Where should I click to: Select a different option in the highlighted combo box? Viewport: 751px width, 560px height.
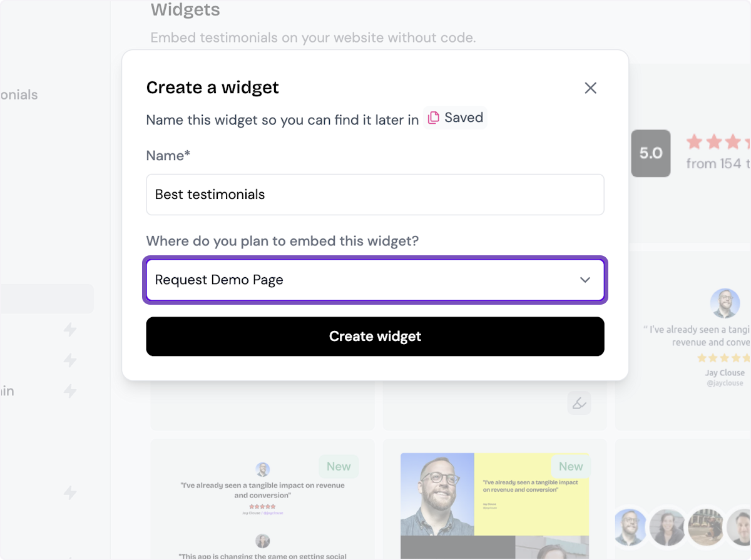point(375,280)
